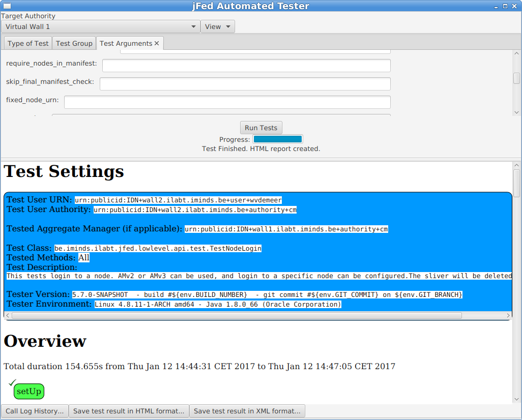
Task: Click the Tested Aggregate Manager URN value
Action: tap(286, 229)
